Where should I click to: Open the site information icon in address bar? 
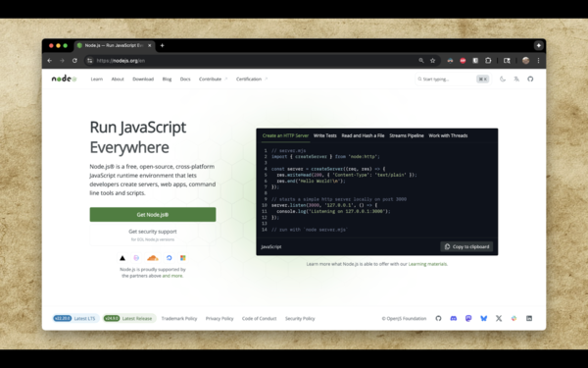click(x=89, y=61)
